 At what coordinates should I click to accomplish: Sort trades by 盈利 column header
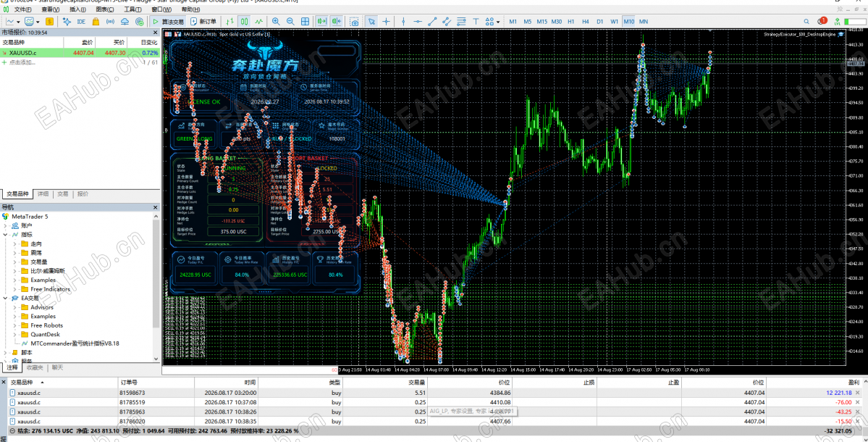(853, 382)
